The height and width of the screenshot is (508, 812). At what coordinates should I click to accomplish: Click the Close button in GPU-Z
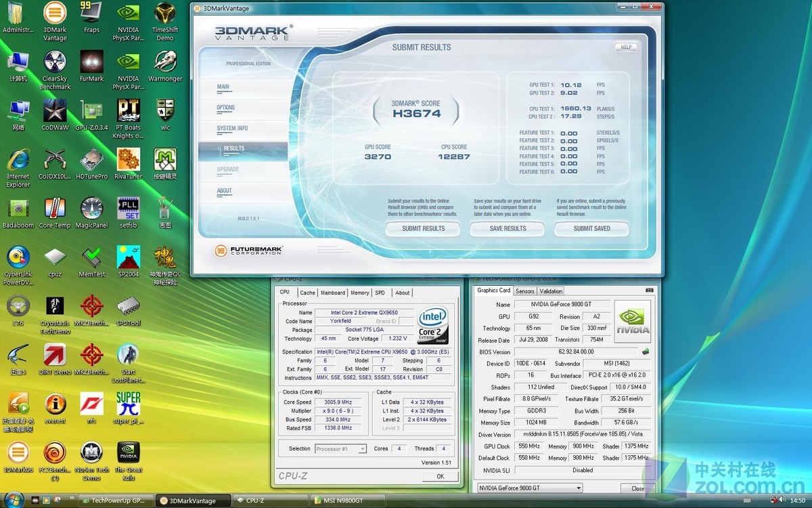pos(637,488)
